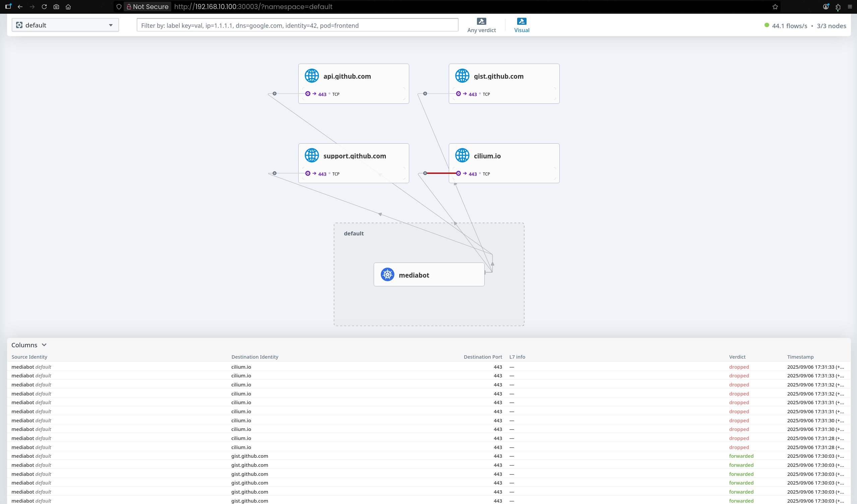
Task: Click the screenshot camera icon in toolbar
Action: pyautogui.click(x=56, y=7)
